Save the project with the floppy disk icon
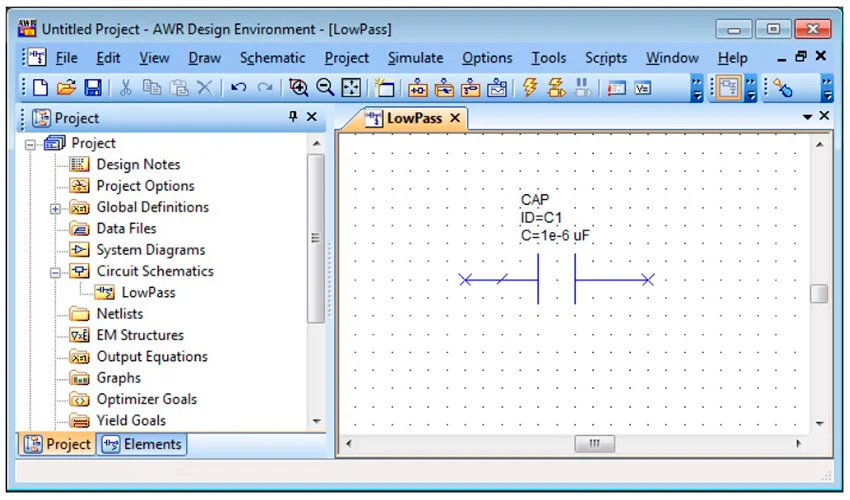Viewport: 850px width, 500px height. [x=90, y=89]
